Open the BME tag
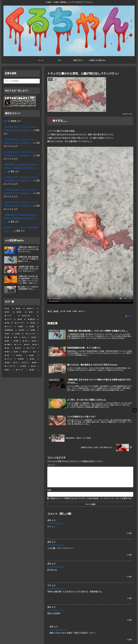The height and width of the screenshot is (644, 138). pyautogui.click(x=35, y=366)
